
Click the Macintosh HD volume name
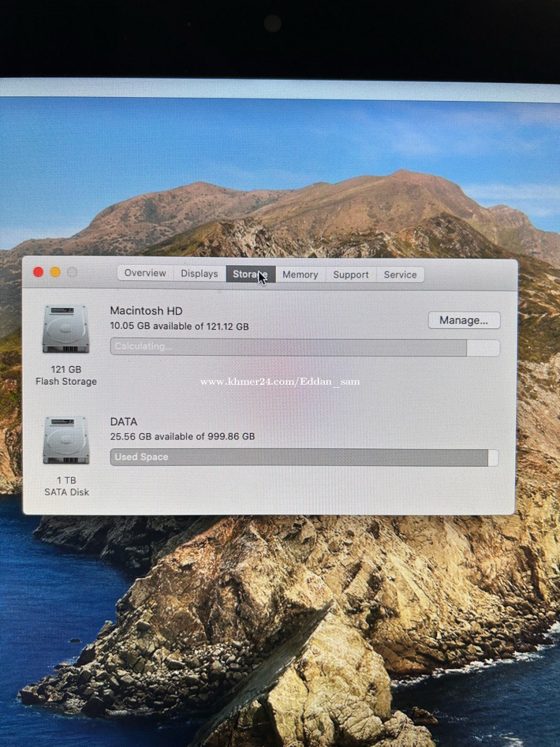[146, 311]
